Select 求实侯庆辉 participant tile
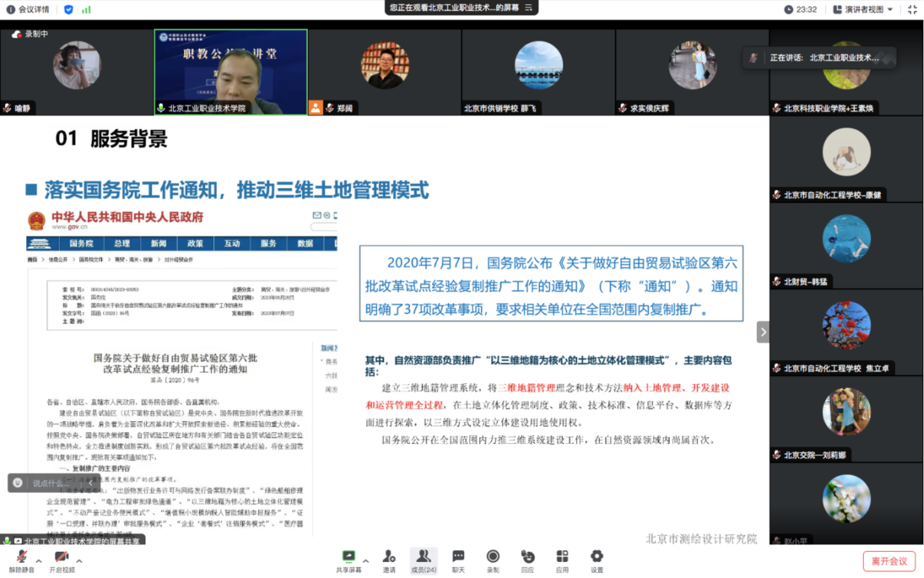 point(692,72)
